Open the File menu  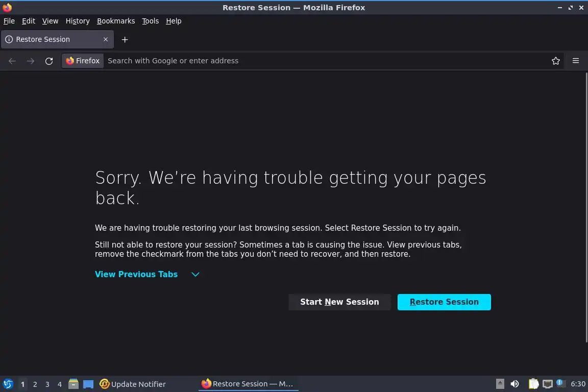click(x=9, y=21)
